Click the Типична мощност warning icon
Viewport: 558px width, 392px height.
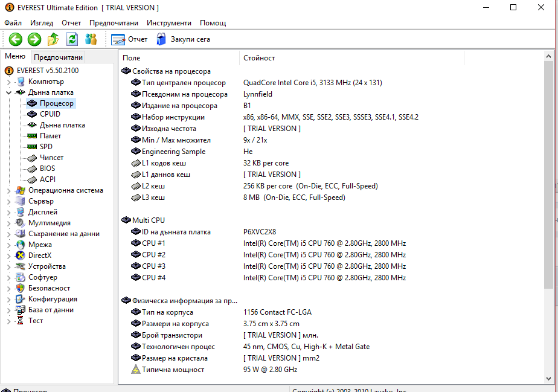coord(136,370)
